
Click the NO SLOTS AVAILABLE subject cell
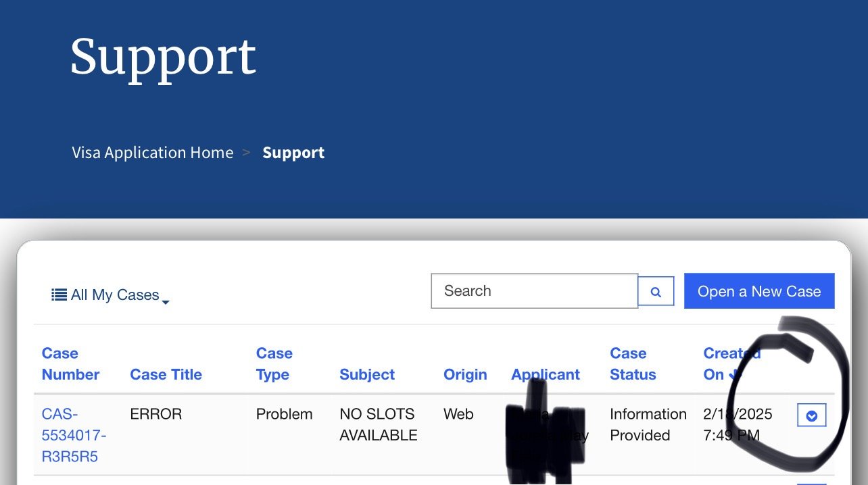[x=378, y=425]
